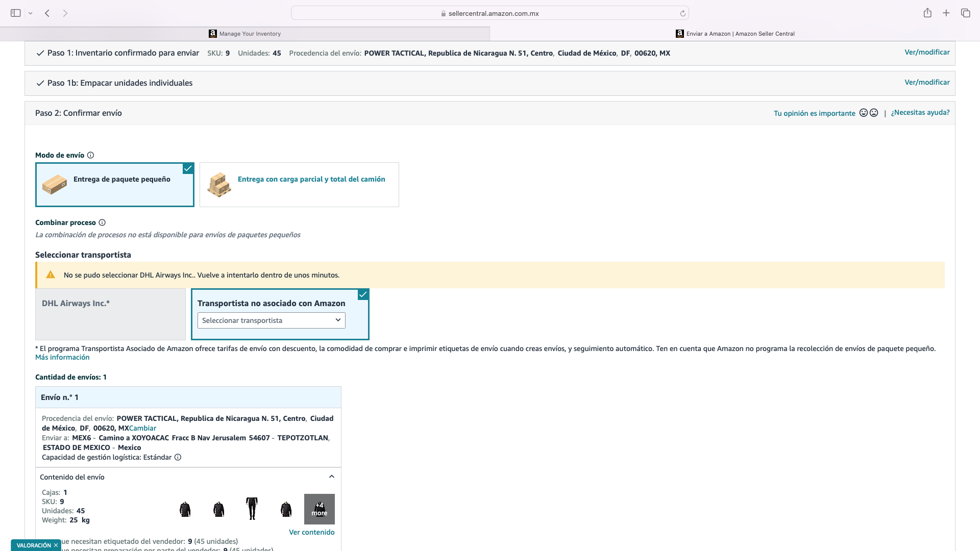Reload the page from the address bar
Screen dimensions: 980x551
[682, 13]
